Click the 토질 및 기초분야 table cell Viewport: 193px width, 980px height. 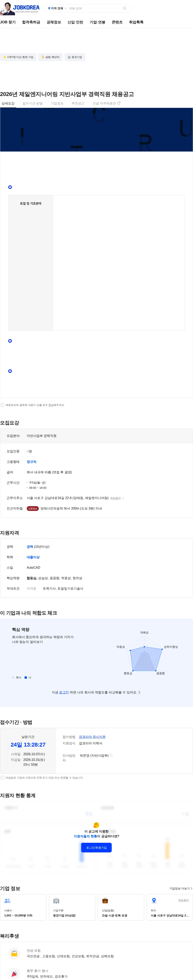(31, 262)
